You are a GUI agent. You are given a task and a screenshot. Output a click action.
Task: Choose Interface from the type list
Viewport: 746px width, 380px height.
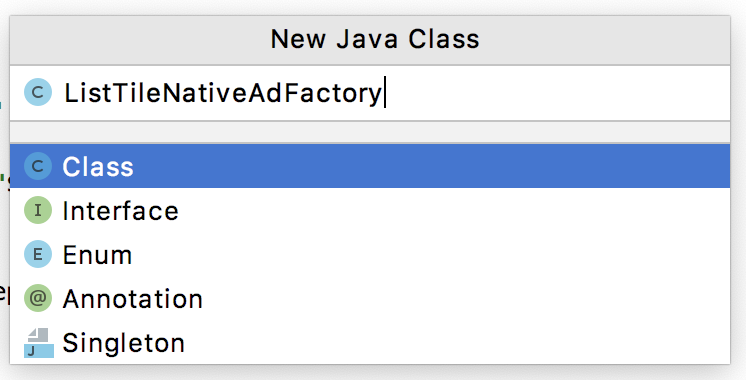(x=370, y=210)
